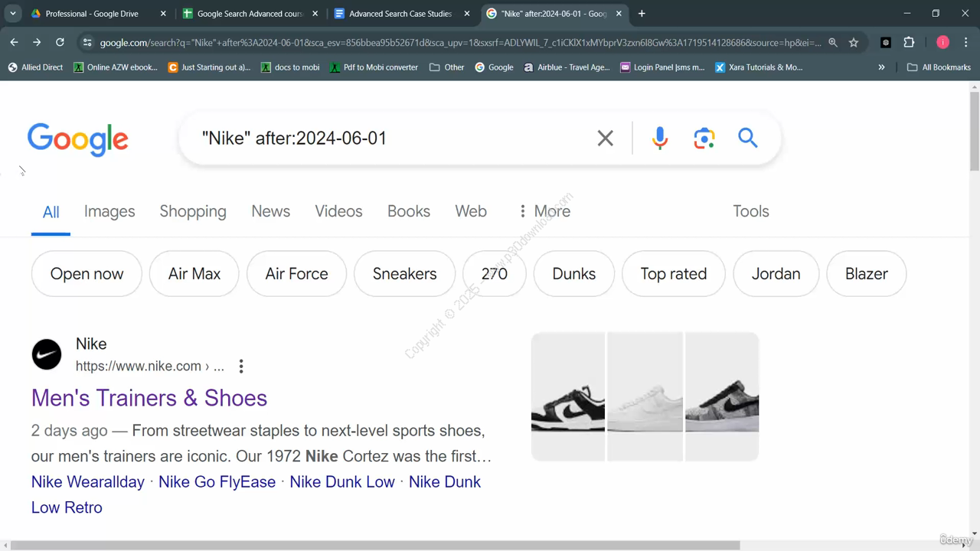The height and width of the screenshot is (551, 980).
Task: Open the Extensions puzzle menu
Action: (909, 43)
